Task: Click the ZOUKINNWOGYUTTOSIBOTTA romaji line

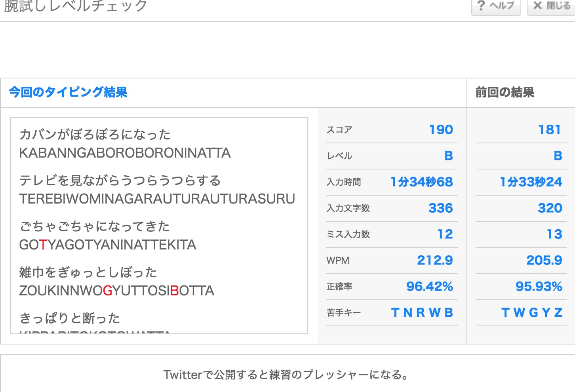Action: 116,291
